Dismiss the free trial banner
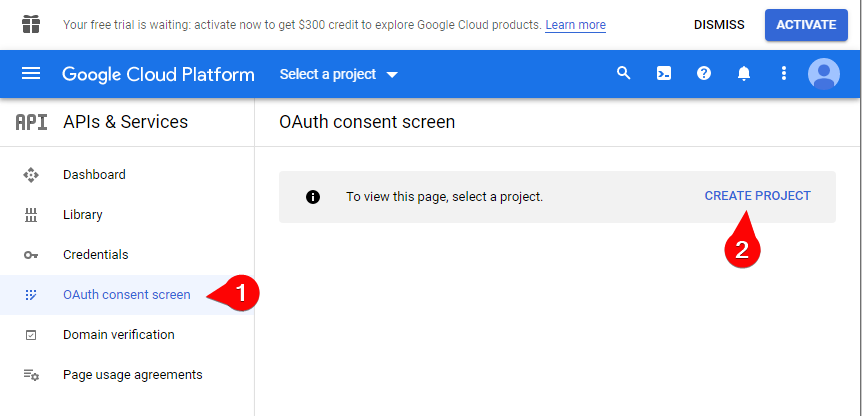The height and width of the screenshot is (416, 862). click(x=719, y=25)
